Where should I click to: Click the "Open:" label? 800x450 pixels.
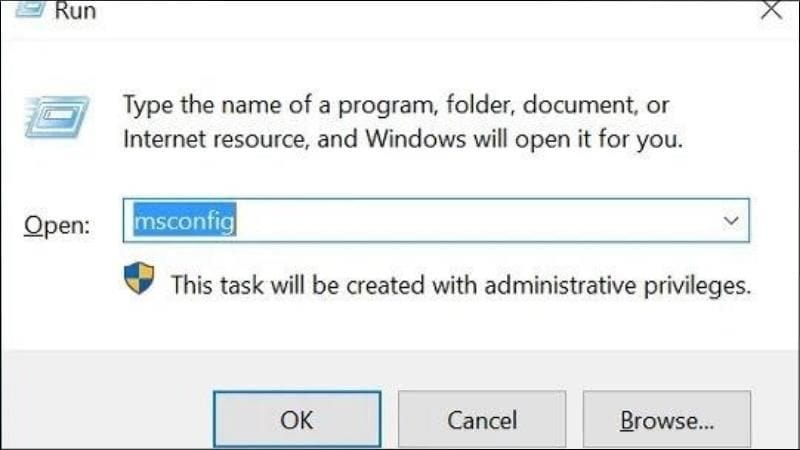[57, 225]
